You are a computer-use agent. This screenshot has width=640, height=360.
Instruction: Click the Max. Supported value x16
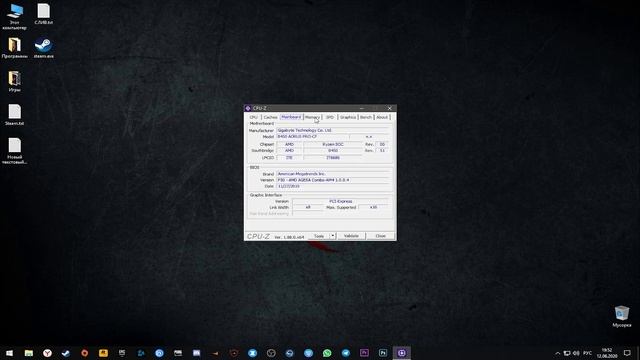(x=373, y=207)
